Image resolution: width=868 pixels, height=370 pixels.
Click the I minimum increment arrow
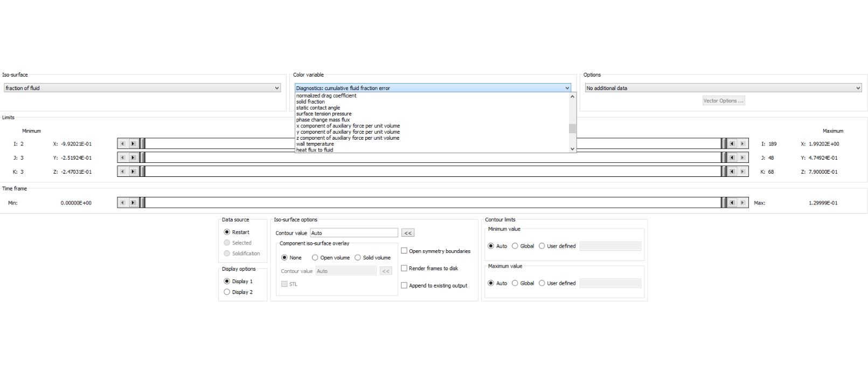[x=133, y=143]
